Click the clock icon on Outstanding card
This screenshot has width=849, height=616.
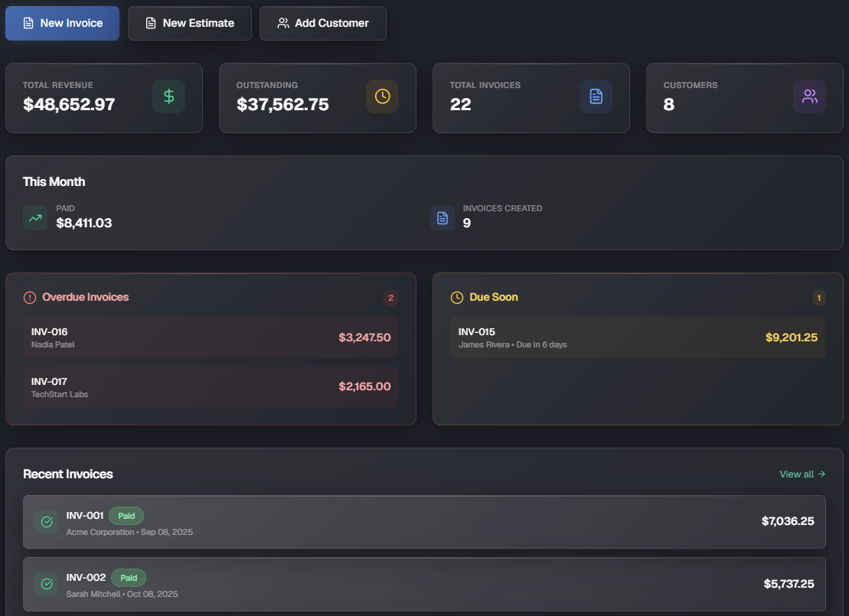tap(382, 96)
